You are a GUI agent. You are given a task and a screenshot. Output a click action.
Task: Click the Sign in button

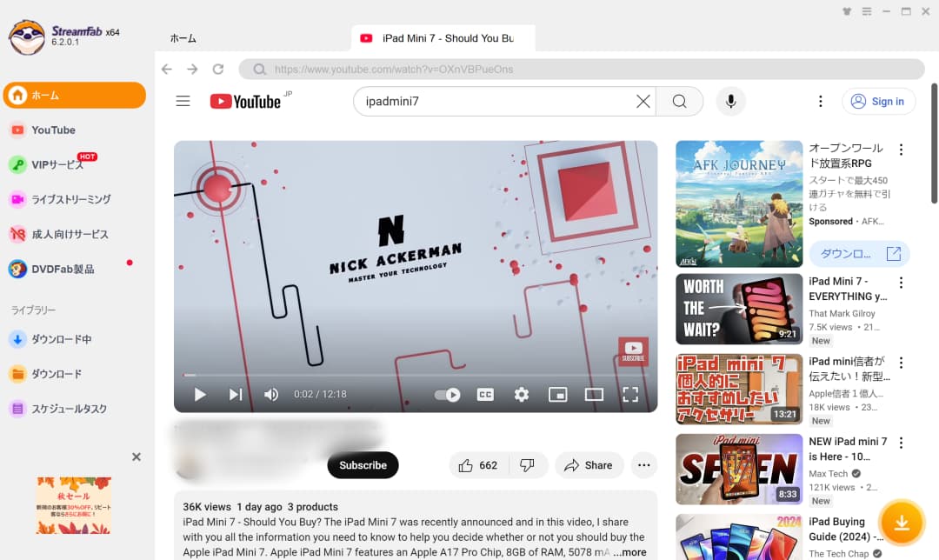878,101
